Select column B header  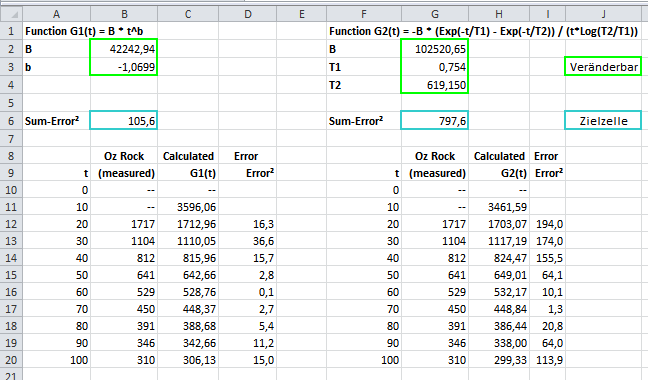pyautogui.click(x=124, y=14)
